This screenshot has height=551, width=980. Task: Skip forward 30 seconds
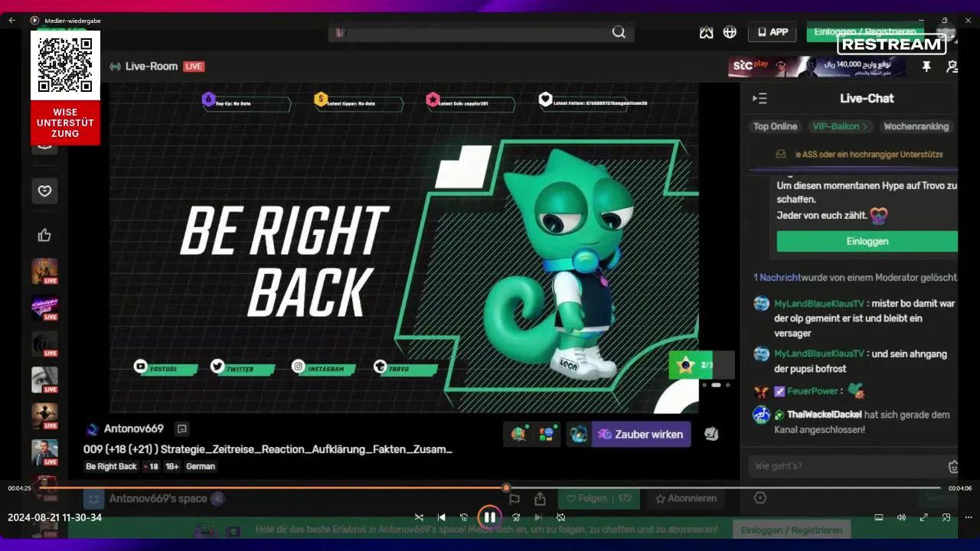[516, 517]
